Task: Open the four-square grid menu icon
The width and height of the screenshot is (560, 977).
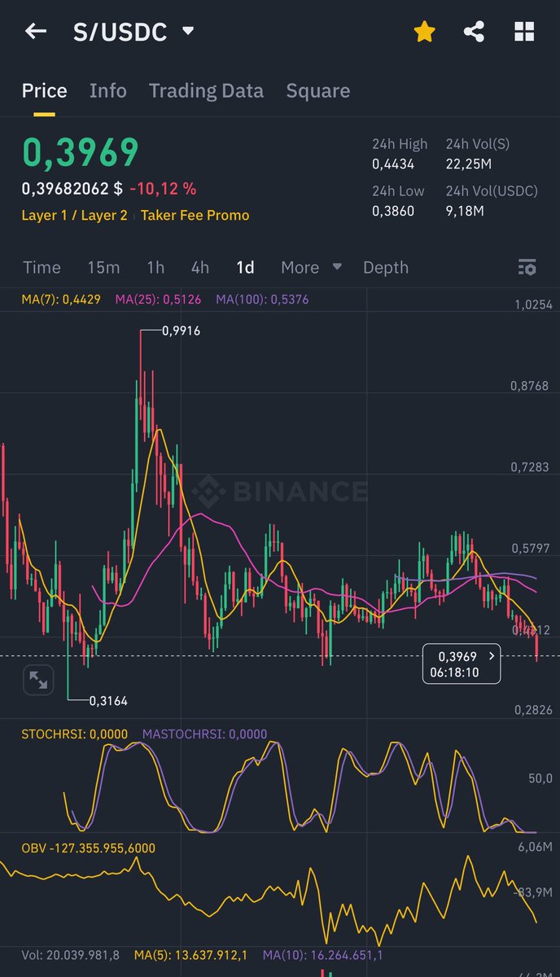Action: 524,32
